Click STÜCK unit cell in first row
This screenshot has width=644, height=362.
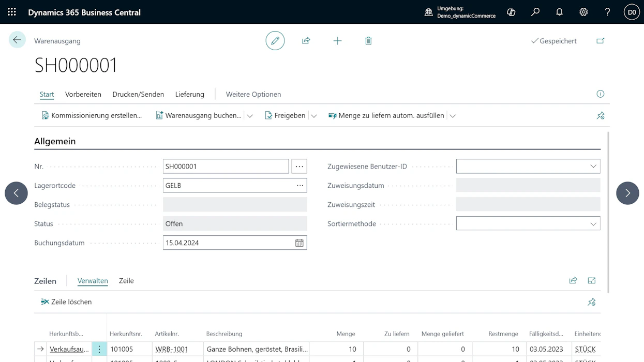[587, 349]
